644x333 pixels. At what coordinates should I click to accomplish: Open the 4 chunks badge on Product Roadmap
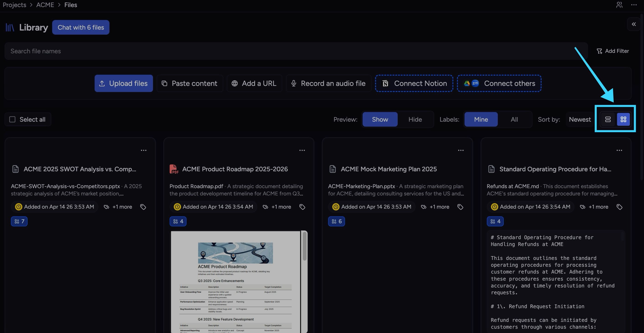[178, 221]
